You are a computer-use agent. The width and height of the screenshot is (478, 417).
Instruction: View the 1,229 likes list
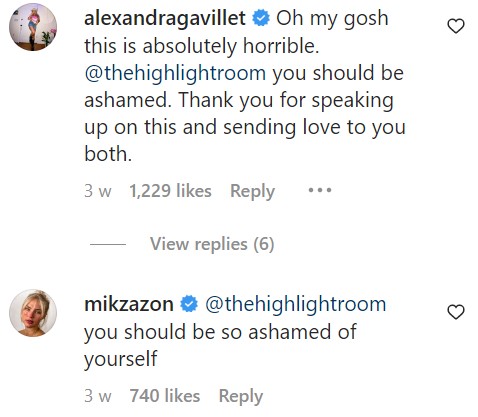[170, 191]
